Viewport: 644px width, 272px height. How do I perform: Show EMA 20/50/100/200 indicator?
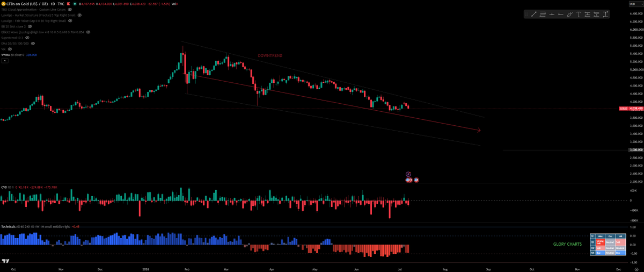(x=33, y=44)
